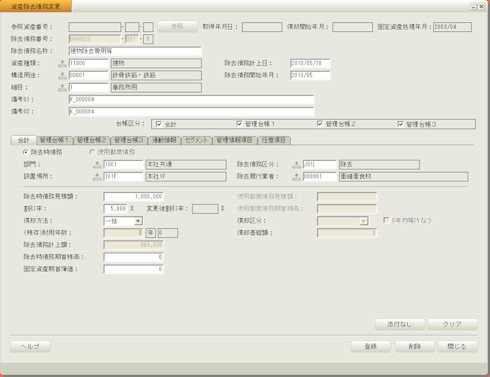This screenshot has height=377, width=490.
Task: Click the 固定資産処理年月 field
Action: tap(452, 27)
